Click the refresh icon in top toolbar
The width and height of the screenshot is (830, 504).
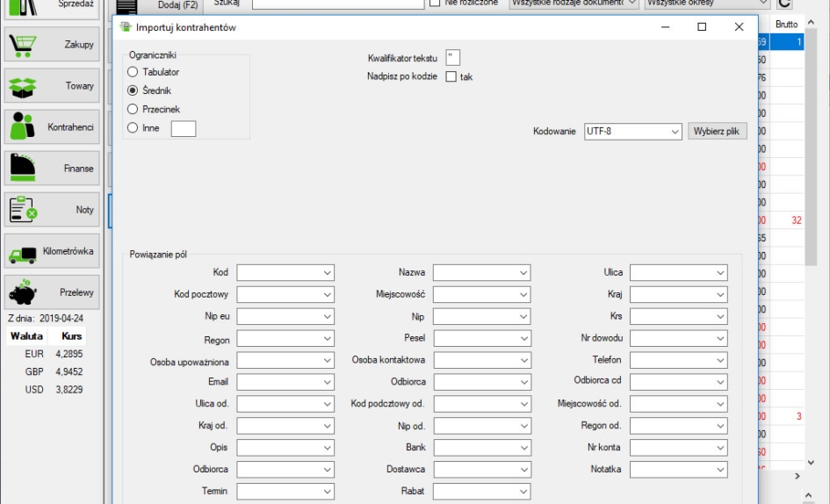[x=785, y=4]
